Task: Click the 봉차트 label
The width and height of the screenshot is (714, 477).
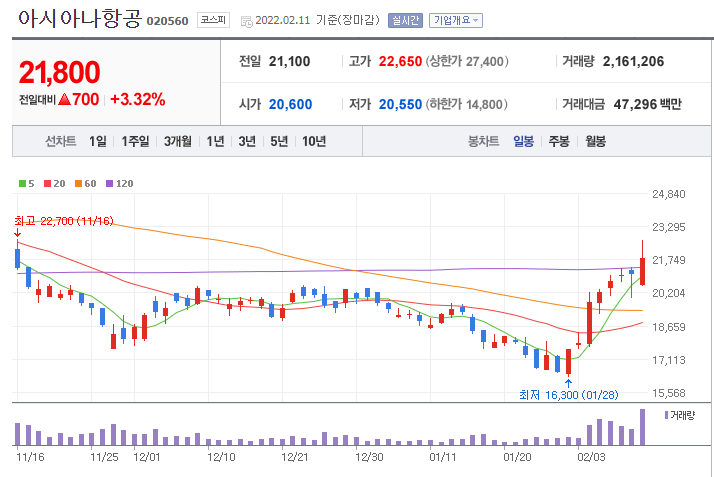Action: [484, 141]
